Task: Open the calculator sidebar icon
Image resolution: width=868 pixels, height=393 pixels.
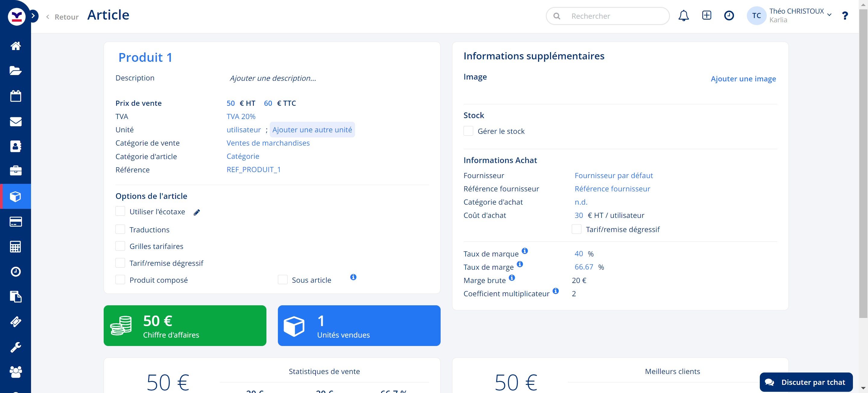Action: point(15,247)
